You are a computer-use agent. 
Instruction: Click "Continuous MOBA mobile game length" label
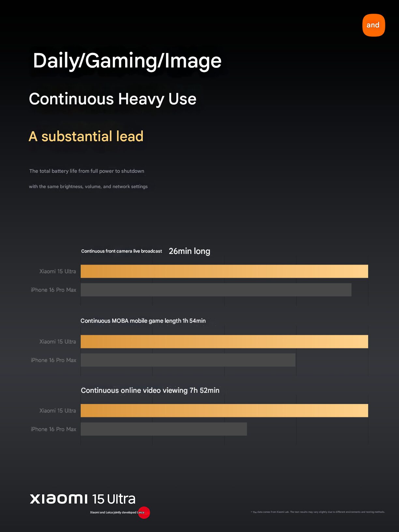[x=131, y=321]
